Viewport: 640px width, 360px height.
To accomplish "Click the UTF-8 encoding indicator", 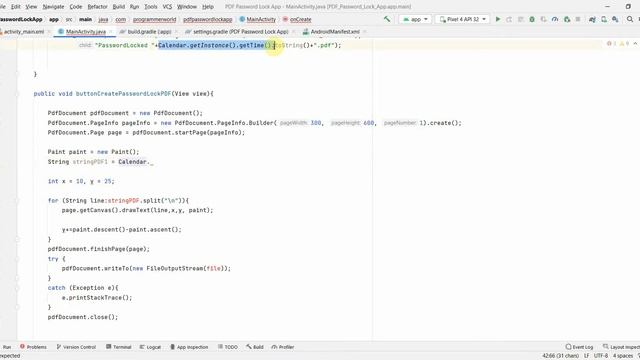I will (601, 356).
